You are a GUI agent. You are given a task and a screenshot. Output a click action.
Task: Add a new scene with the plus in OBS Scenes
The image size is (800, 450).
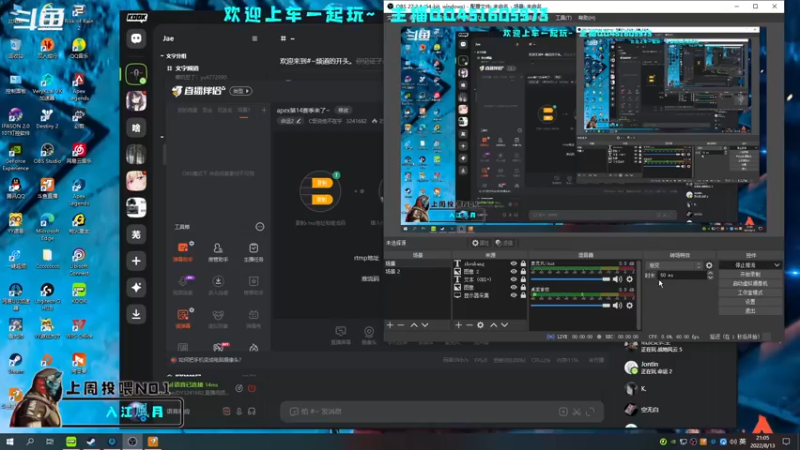click(390, 325)
